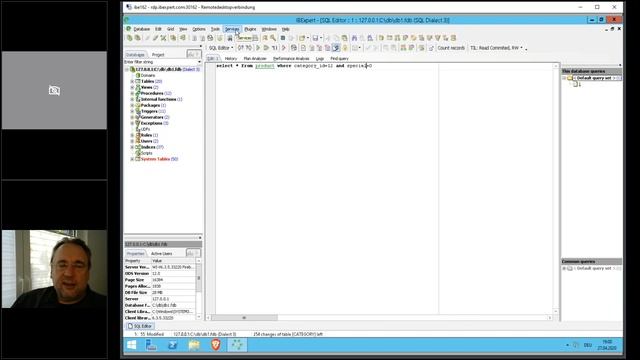The height and width of the screenshot is (360, 640).
Task: Expand the Indices node
Action: [x=132, y=147]
